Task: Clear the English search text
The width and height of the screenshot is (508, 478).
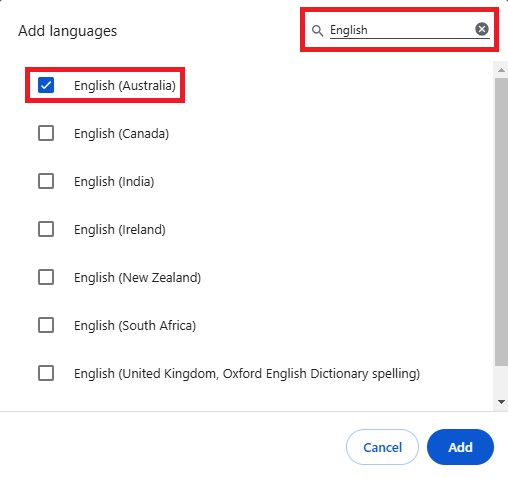Action: coord(482,29)
